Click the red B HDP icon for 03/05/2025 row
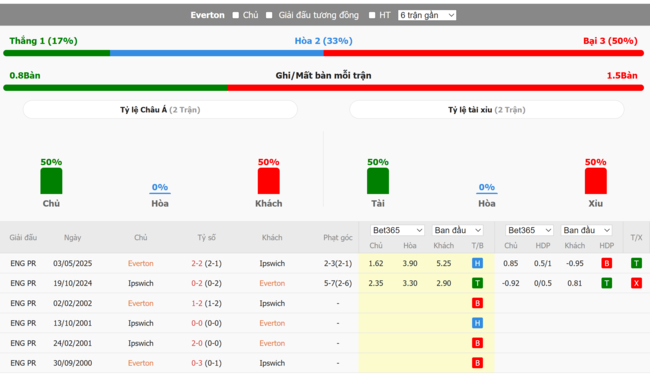This screenshot has height=379, width=650. coord(606,263)
